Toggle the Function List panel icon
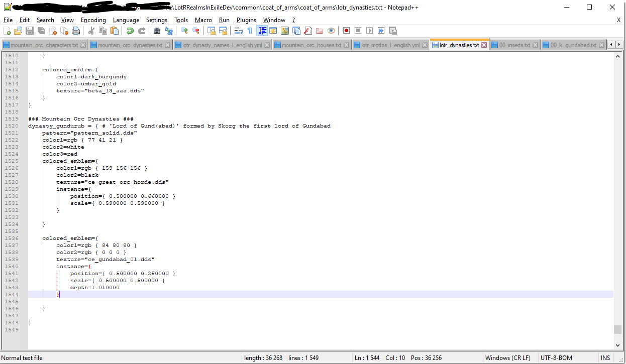Image resolution: width=626 pixels, height=364 pixels. pos(308,31)
